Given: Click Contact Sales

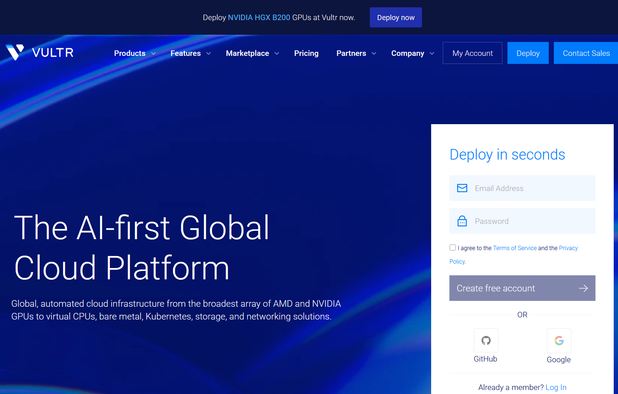Looking at the screenshot, I should [x=586, y=53].
